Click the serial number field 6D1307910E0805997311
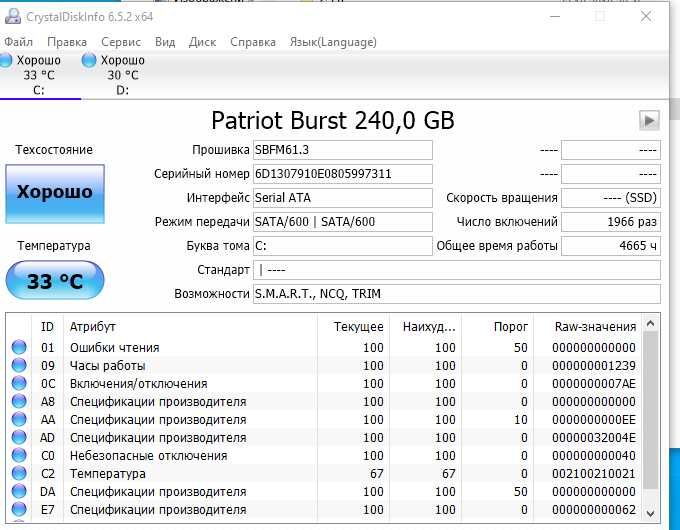The width and height of the screenshot is (680, 530). pos(343,174)
